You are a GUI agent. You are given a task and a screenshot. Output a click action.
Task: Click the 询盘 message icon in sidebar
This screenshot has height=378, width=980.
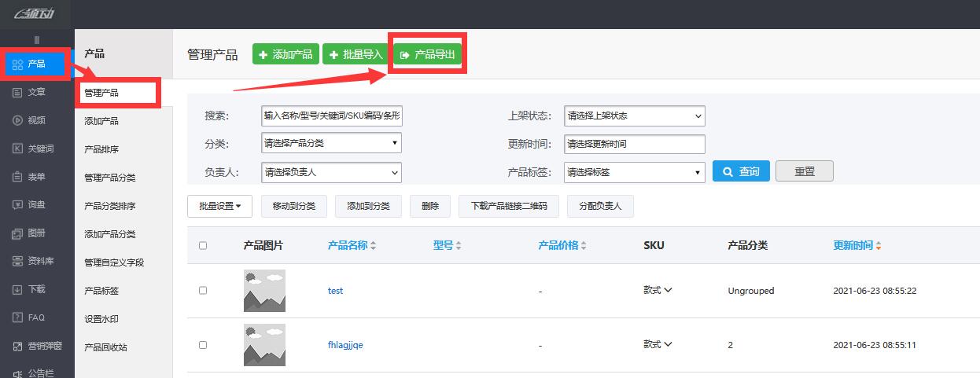point(17,204)
